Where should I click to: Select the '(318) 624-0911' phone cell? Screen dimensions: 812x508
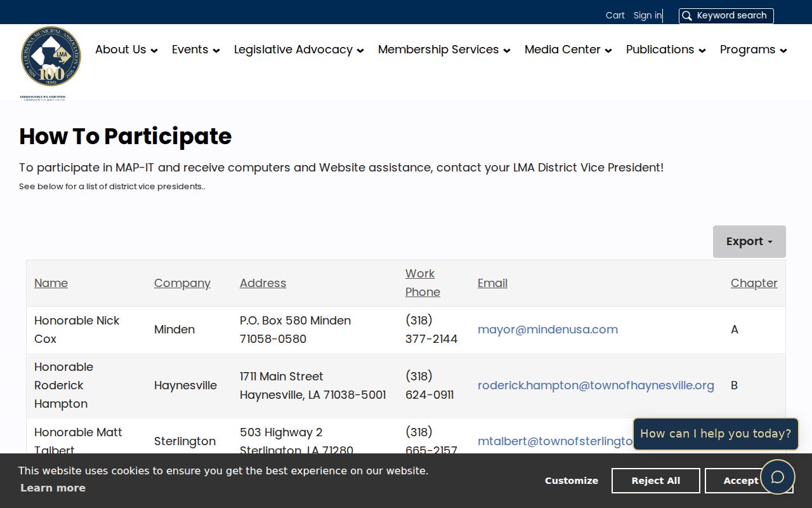[x=433, y=385]
